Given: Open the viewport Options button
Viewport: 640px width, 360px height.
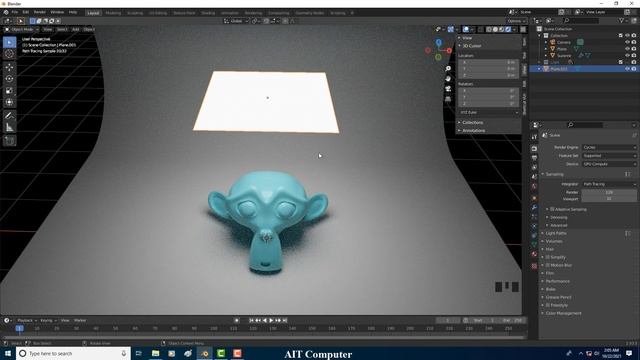Looking at the screenshot, I should point(516,21).
